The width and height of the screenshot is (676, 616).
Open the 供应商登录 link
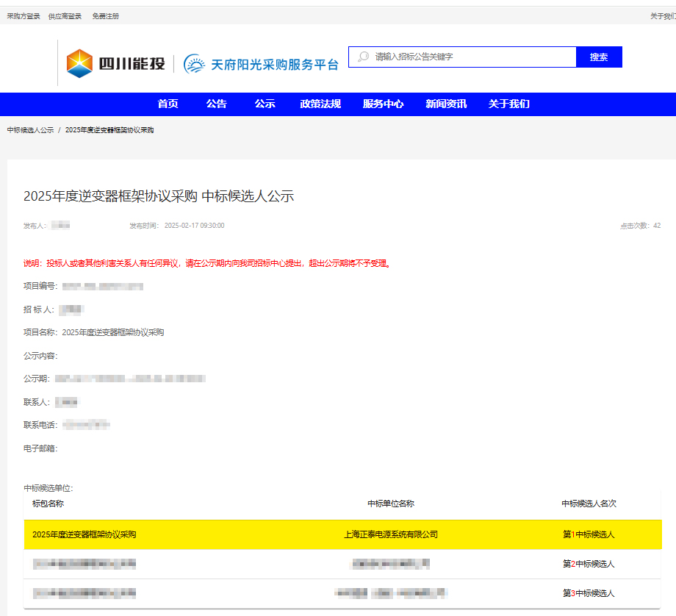point(65,16)
